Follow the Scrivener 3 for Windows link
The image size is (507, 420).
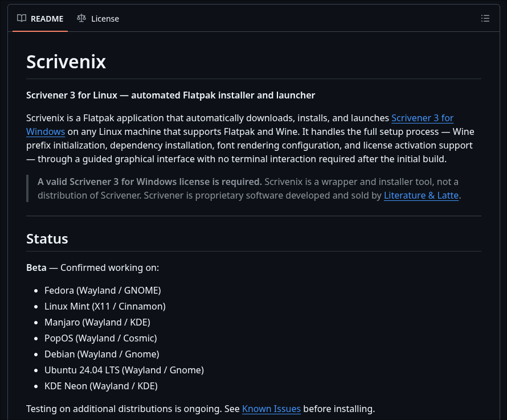point(422,118)
